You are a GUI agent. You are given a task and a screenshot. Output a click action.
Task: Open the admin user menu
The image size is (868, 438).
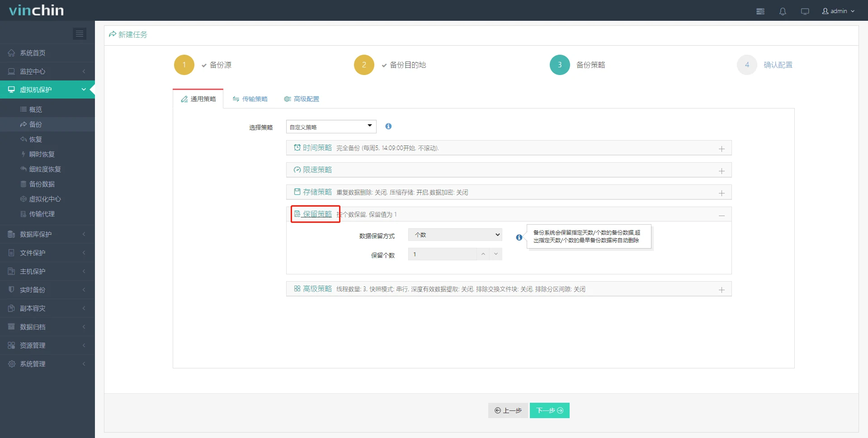838,11
